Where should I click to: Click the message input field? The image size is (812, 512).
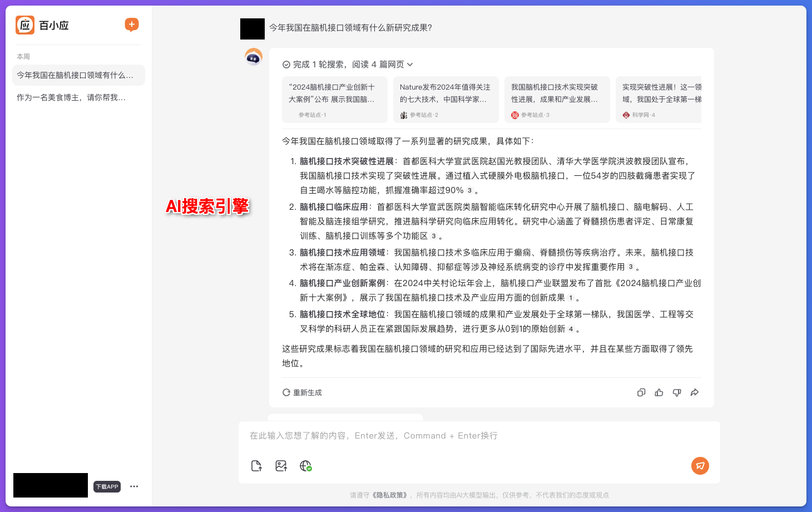click(x=479, y=436)
